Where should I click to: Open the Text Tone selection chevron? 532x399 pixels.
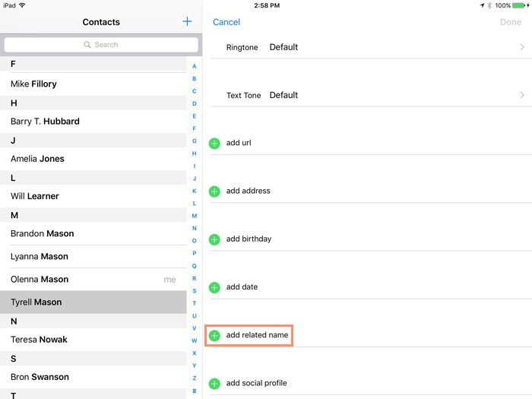[x=522, y=95]
